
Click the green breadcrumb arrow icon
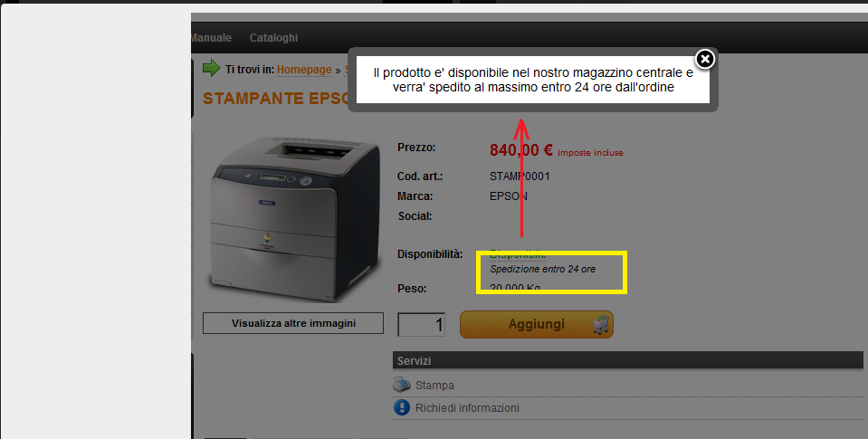pyautogui.click(x=211, y=68)
